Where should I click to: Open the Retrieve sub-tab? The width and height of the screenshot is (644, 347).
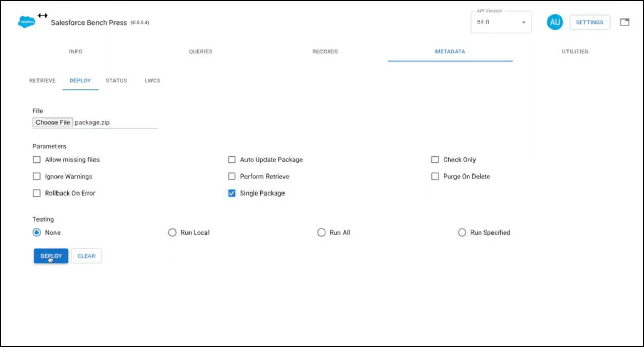[x=43, y=81]
